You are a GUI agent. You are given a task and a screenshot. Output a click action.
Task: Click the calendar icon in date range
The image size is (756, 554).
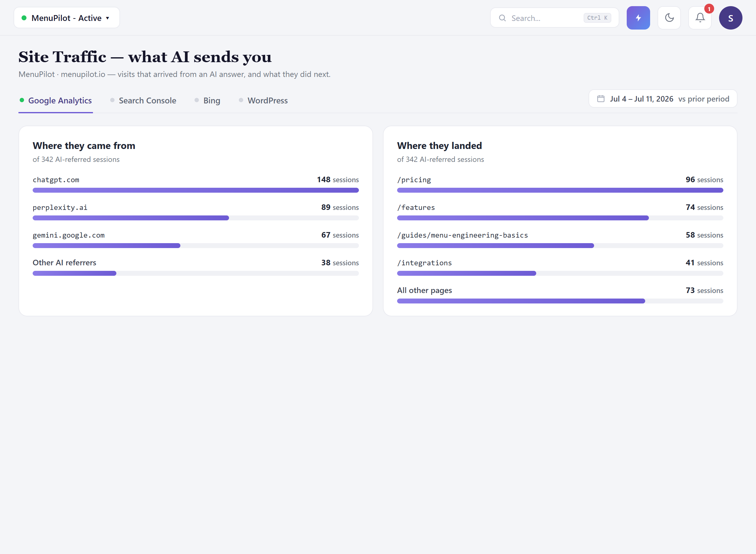600,99
